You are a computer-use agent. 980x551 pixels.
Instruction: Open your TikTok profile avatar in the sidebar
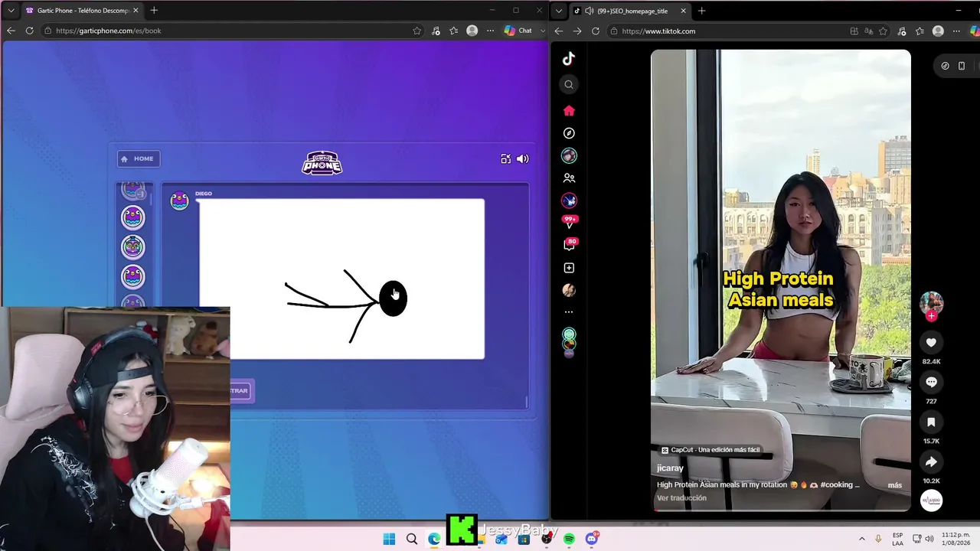(569, 290)
